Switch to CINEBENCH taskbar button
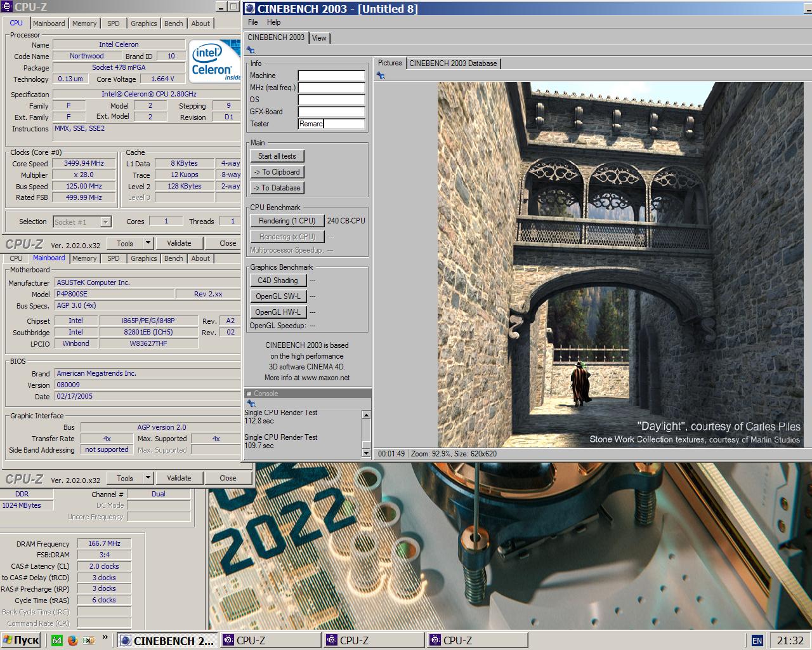The image size is (812, 650). [168, 640]
